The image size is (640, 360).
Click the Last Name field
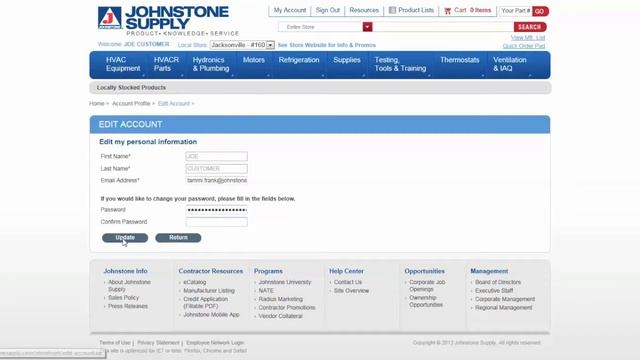[216, 169]
